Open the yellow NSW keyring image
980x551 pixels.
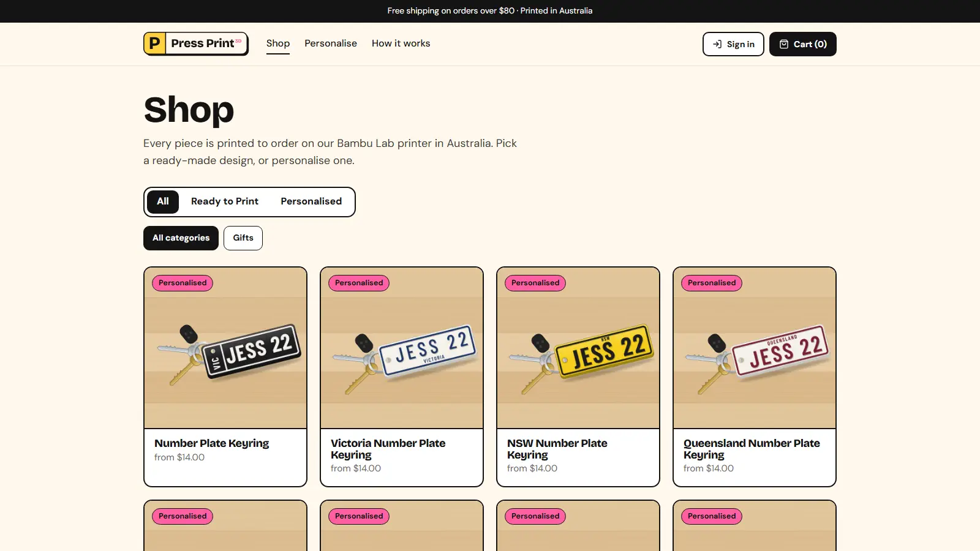tap(578, 348)
